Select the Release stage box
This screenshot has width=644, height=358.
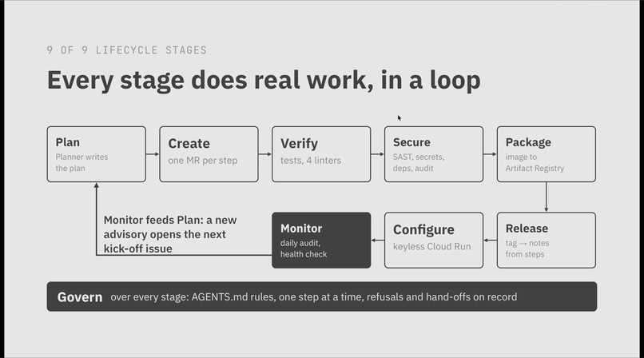(x=547, y=241)
